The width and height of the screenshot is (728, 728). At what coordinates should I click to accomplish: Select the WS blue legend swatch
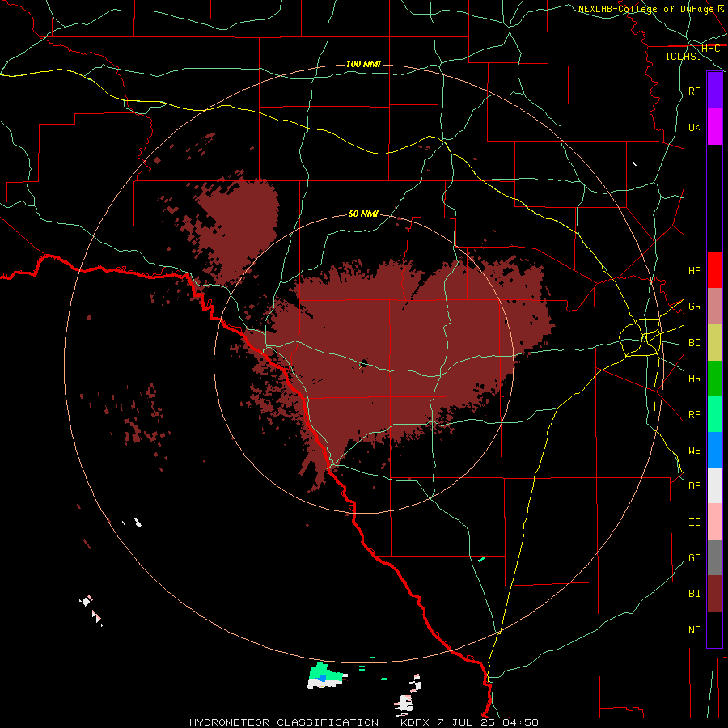(x=714, y=450)
